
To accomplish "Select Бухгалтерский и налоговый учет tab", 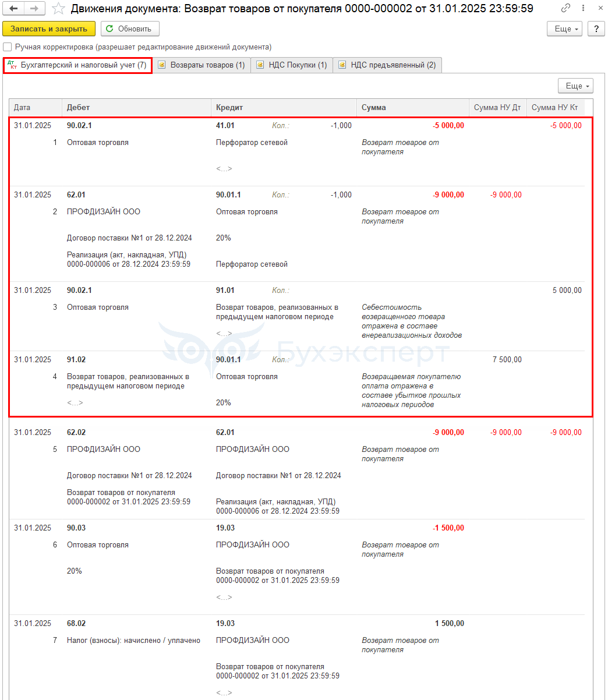I will click(x=77, y=65).
